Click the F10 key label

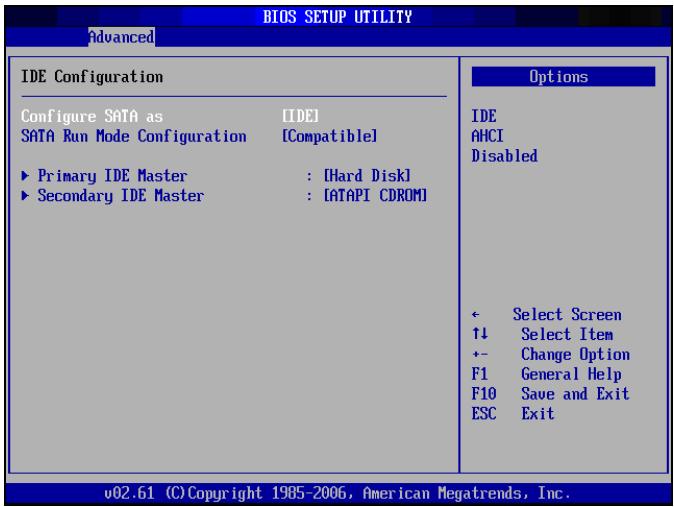coord(484,393)
